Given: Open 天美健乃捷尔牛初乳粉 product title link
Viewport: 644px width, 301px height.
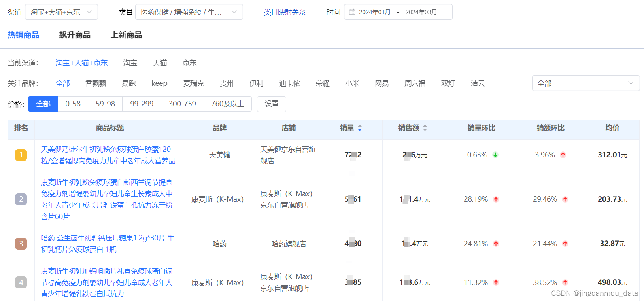Looking at the screenshot, I should click(108, 155).
